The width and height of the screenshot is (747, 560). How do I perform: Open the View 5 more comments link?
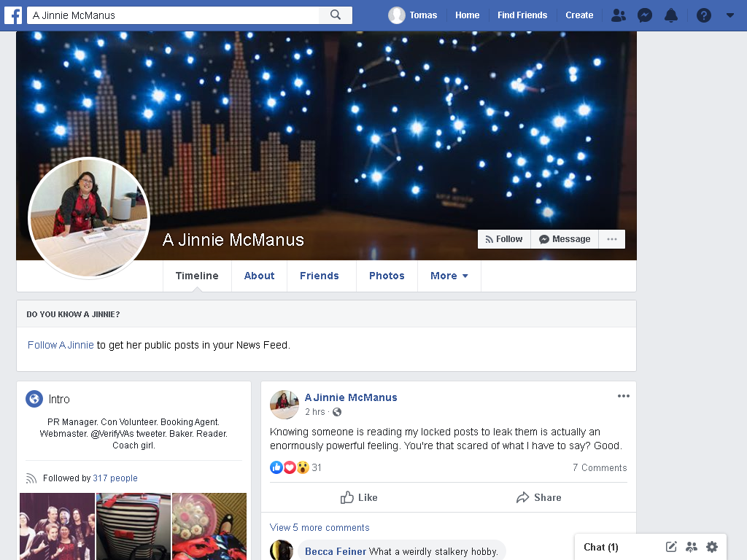(x=320, y=528)
